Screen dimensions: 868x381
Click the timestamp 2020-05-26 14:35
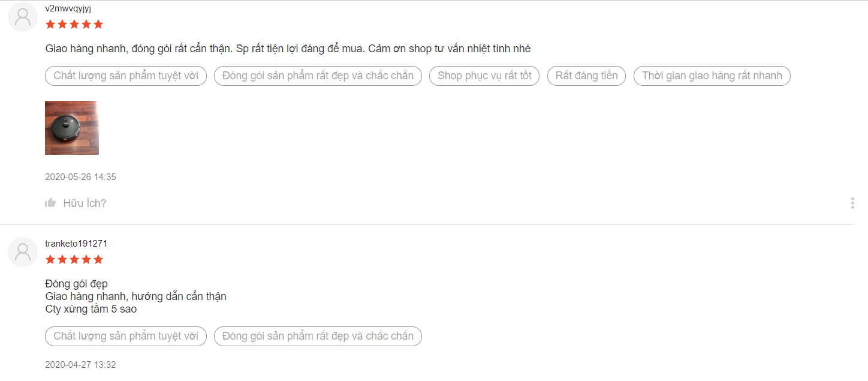[80, 176]
